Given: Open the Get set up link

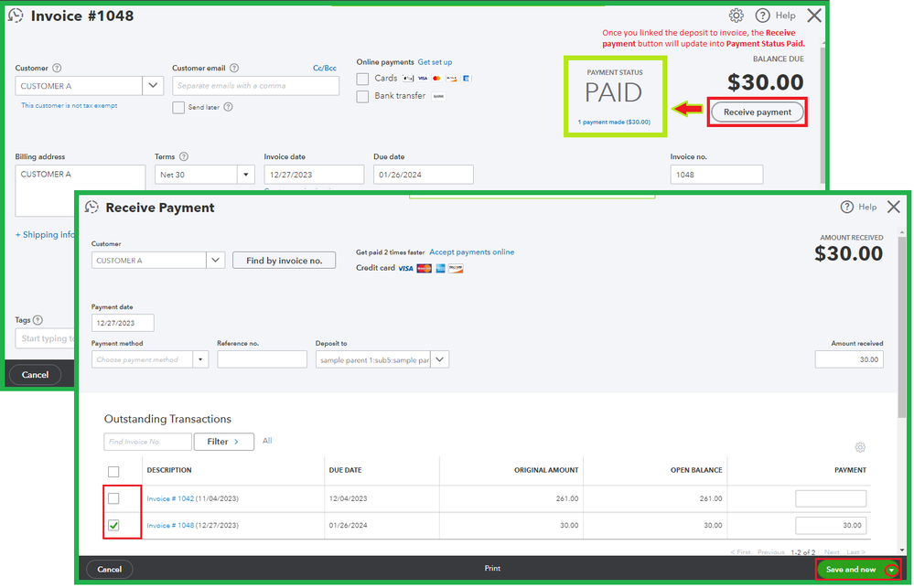Looking at the screenshot, I should coord(435,62).
